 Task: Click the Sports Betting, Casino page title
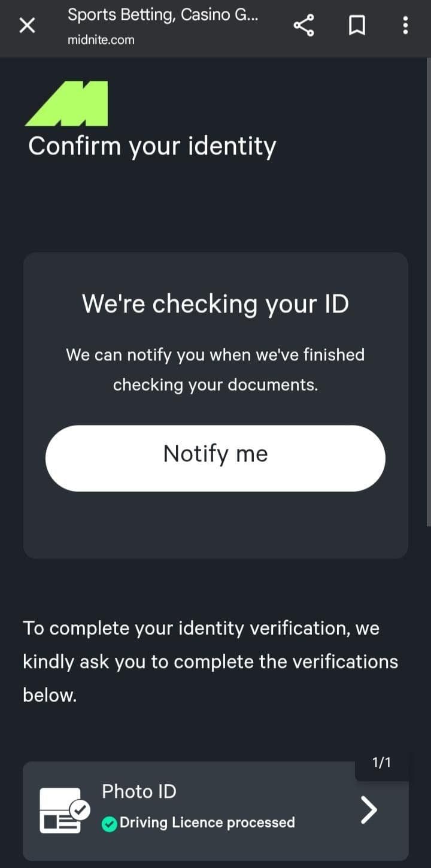pyautogui.click(x=163, y=15)
